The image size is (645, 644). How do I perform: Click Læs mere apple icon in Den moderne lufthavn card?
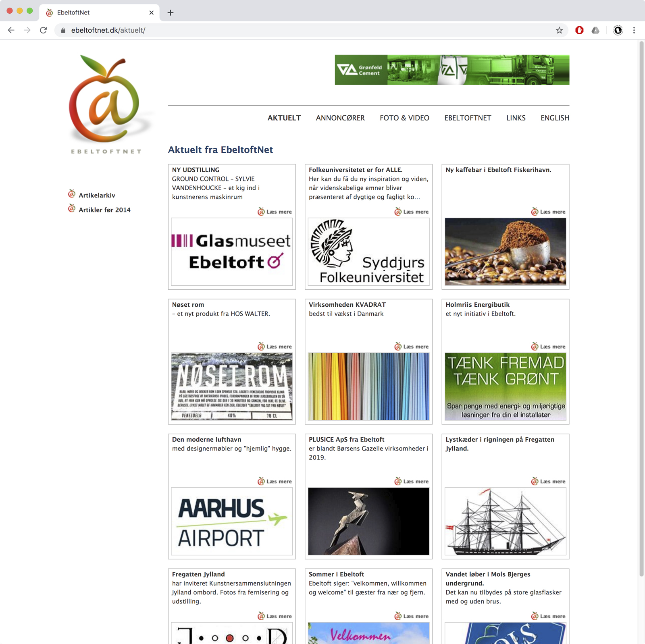(261, 481)
